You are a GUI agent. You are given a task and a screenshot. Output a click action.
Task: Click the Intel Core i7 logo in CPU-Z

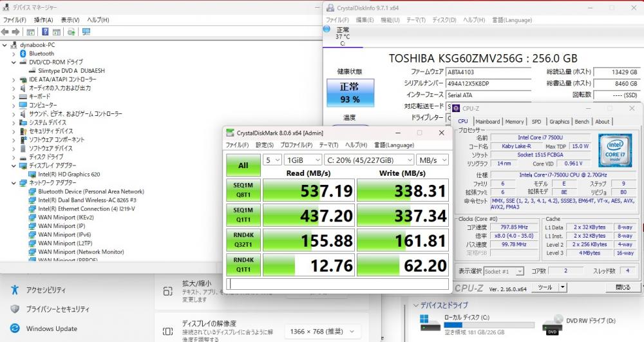pos(614,149)
